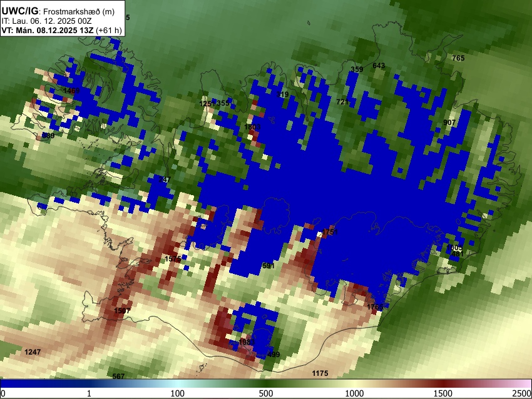Click the title text "UWC/IG: Frostmarkshæð (m)"
This screenshot has height=399, width=532.
(58, 11)
